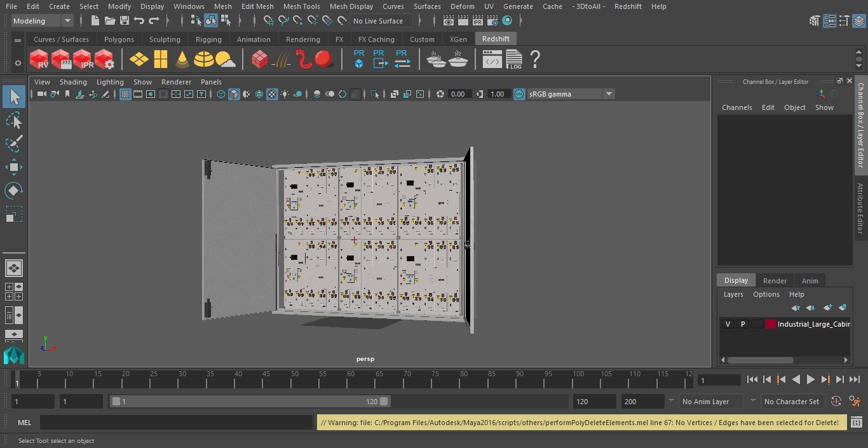This screenshot has width=868, height=448.
Task: Switch to the Rigging shelf tab
Action: [x=208, y=39]
